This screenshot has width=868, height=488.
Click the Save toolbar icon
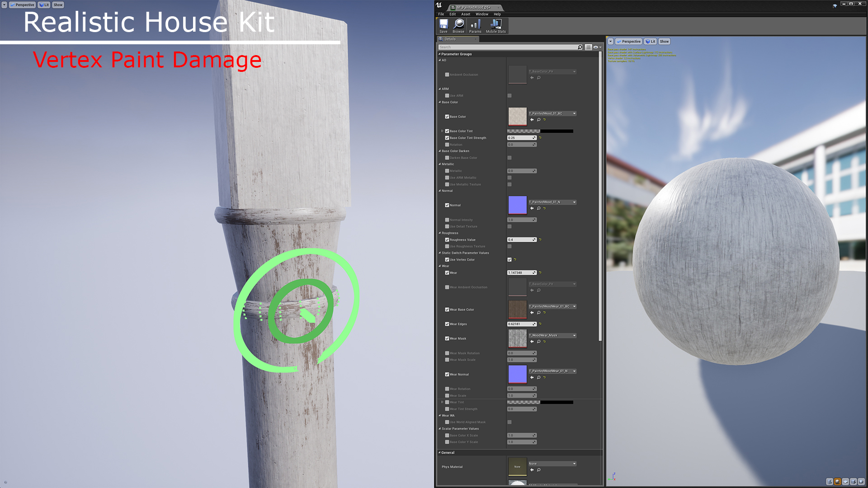[x=443, y=26]
